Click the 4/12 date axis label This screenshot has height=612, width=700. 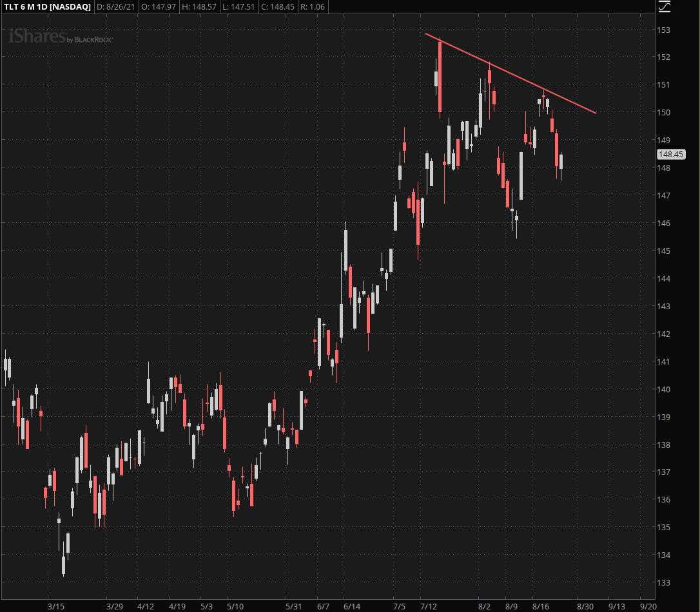coord(146,606)
